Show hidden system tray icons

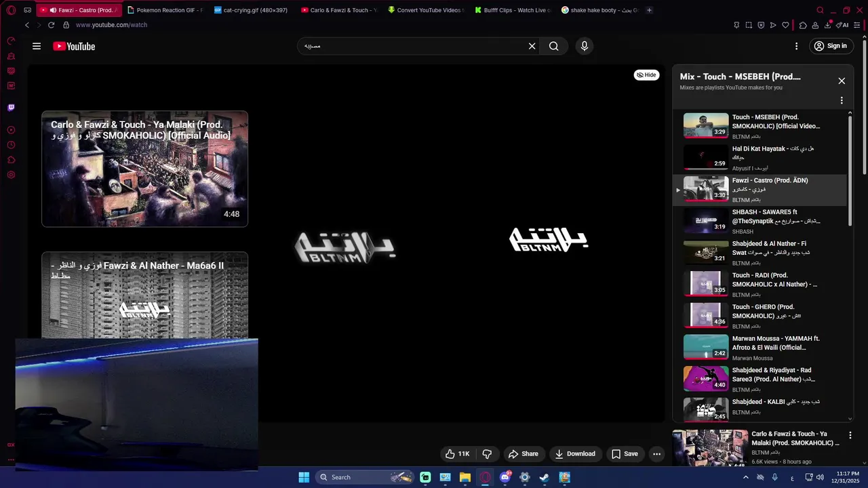746,477
